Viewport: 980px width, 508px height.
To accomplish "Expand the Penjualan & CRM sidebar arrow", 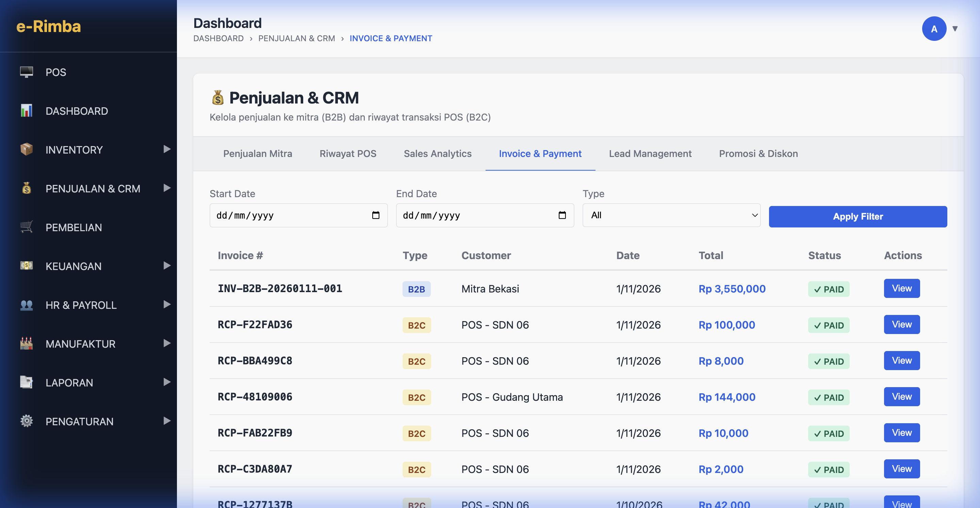I will (x=167, y=188).
